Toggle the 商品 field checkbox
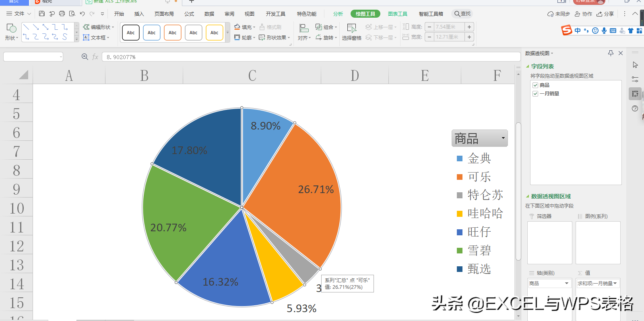This screenshot has width=644, height=321. tap(535, 85)
